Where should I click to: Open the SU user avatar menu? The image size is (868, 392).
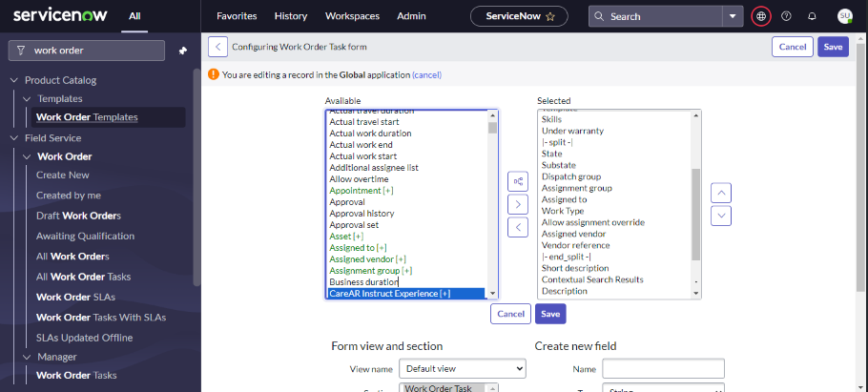(845, 16)
